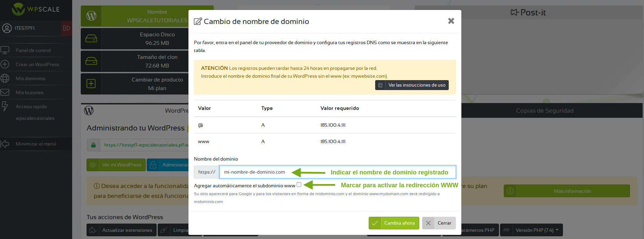
Task: Click the arrow icon for Minimizar el menú
Action: click(x=5, y=144)
